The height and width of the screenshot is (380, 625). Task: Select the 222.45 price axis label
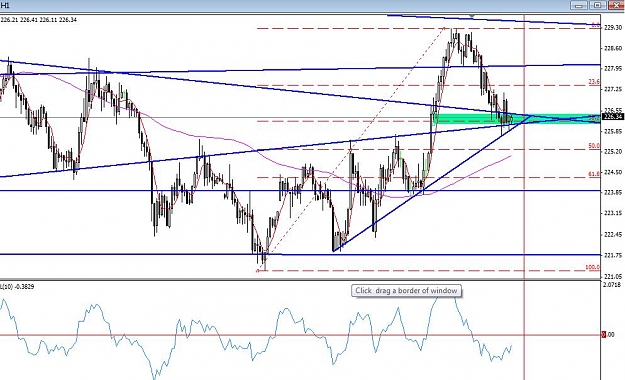coord(613,234)
